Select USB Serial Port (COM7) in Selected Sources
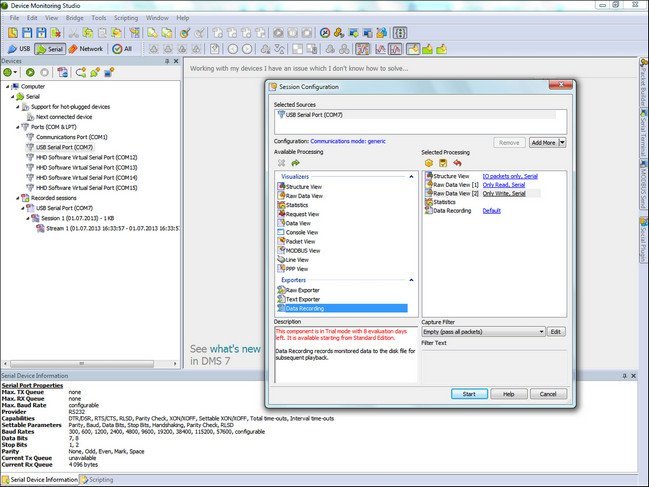Screen dimensions: 649x487 (x=416, y=115)
